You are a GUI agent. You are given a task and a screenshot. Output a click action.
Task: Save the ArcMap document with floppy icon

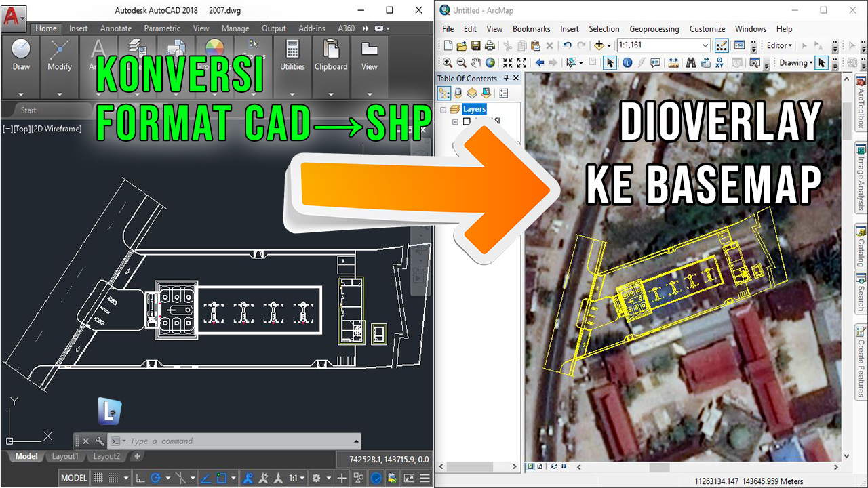(x=476, y=45)
